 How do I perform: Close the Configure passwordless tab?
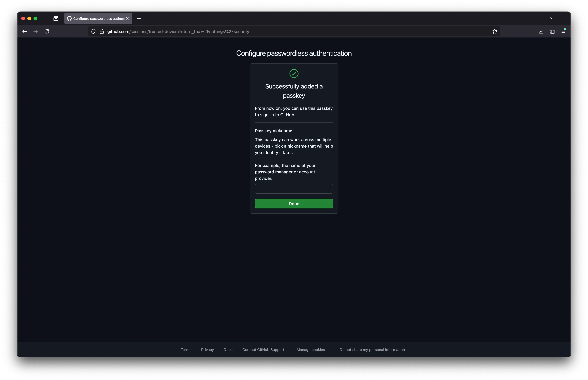pos(127,18)
